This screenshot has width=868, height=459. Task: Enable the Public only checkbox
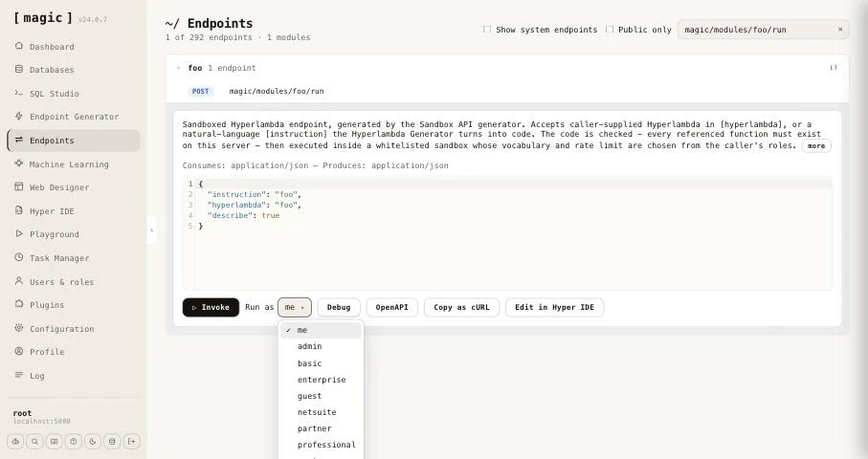(610, 30)
